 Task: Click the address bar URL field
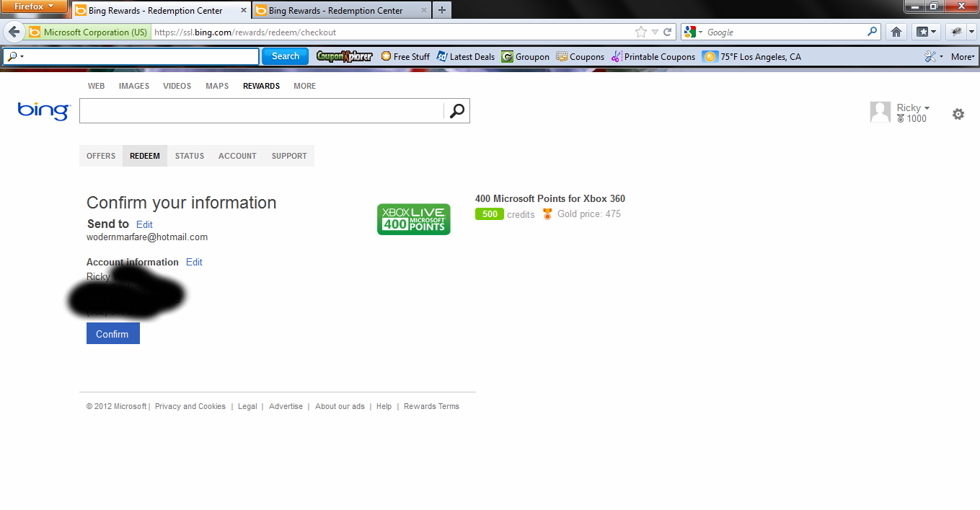(x=389, y=32)
